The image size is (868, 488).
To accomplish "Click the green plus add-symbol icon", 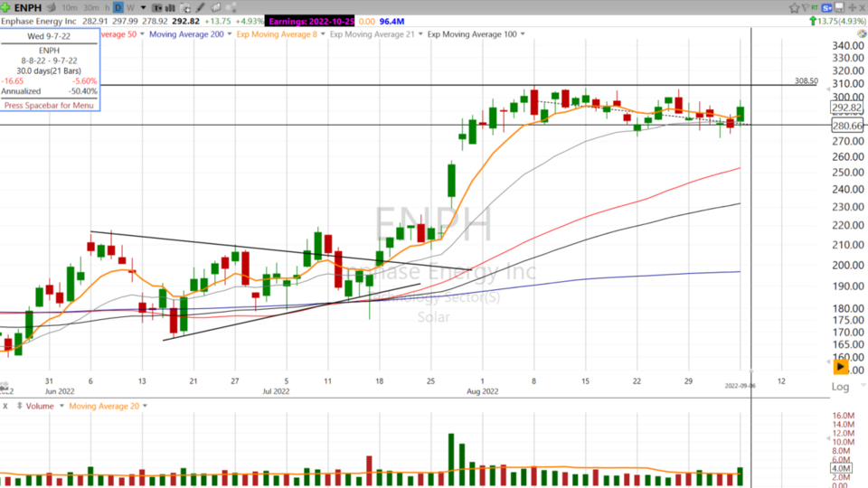I will (5, 8).
